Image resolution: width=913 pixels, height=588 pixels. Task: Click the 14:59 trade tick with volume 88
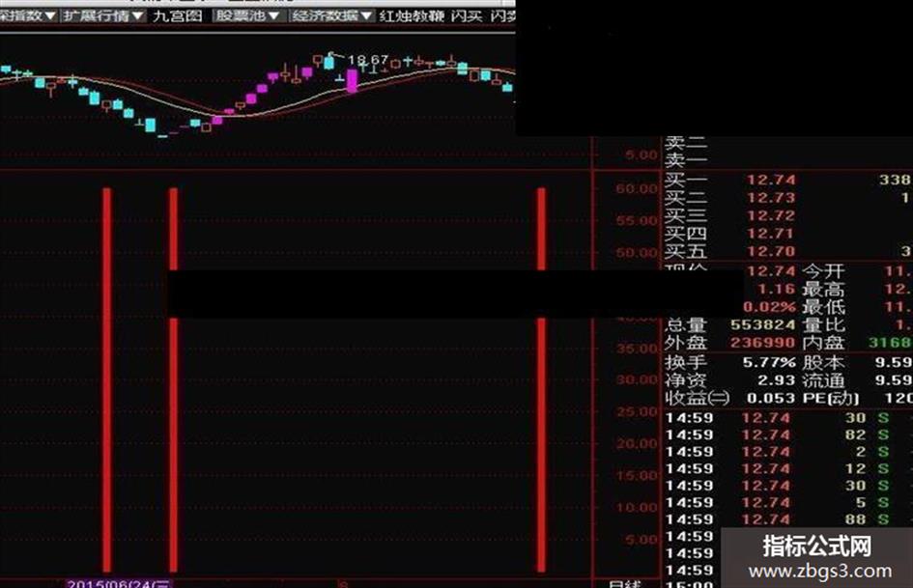tap(778, 519)
